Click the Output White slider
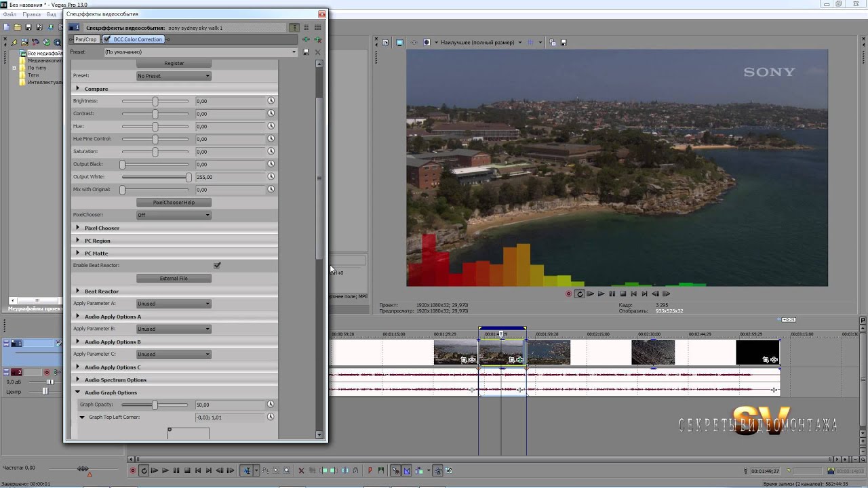The width and height of the screenshot is (868, 488). (155, 177)
